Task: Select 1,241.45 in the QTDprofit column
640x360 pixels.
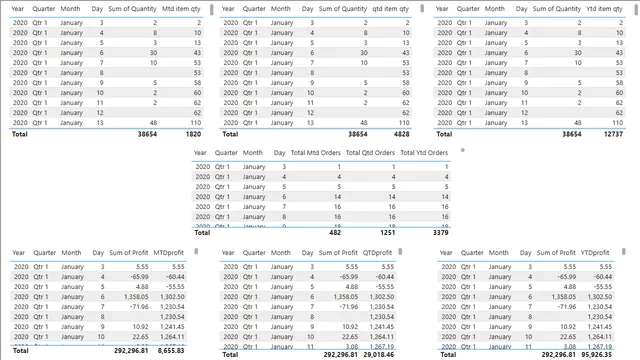Action: [x=382, y=327]
